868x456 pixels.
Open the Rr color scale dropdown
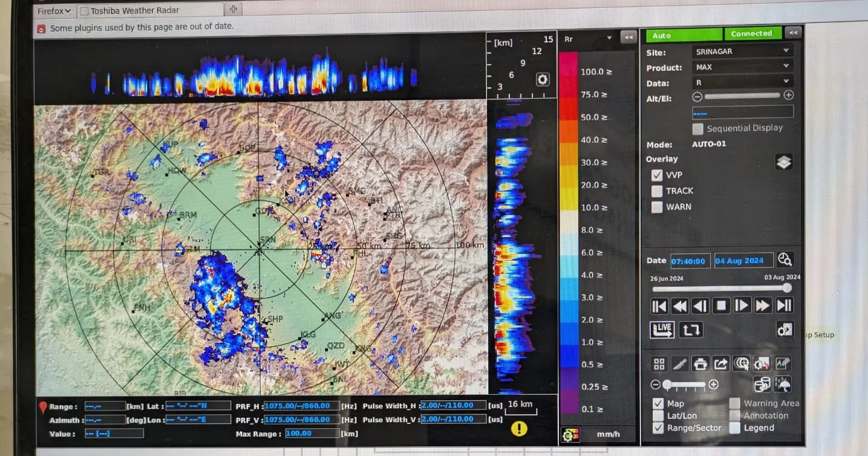tap(587, 39)
